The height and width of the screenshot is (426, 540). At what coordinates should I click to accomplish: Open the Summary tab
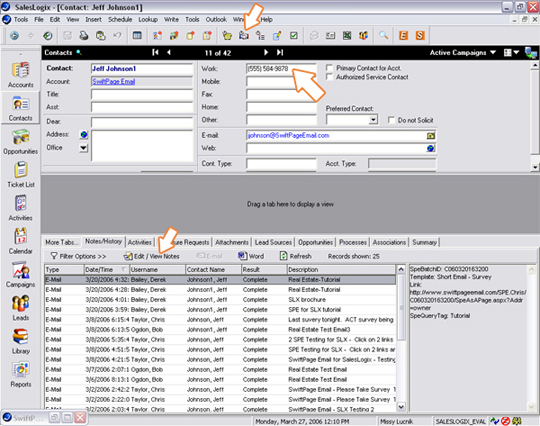(x=424, y=242)
